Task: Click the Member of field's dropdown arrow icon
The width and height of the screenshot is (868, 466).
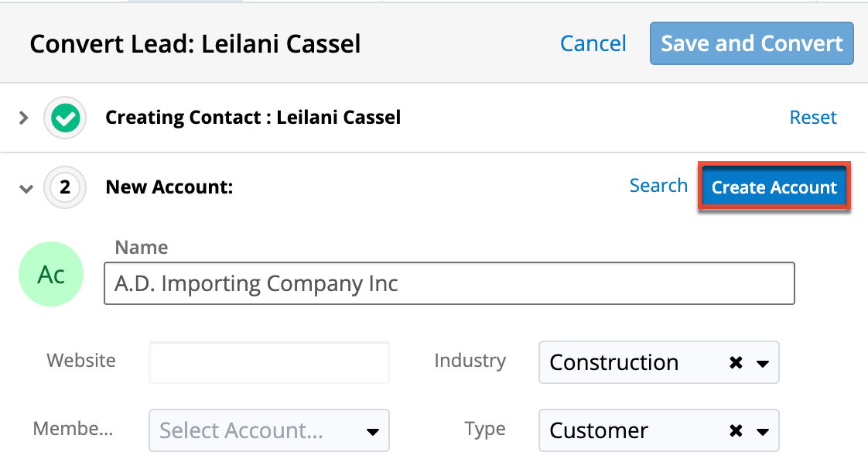Action: (371, 430)
